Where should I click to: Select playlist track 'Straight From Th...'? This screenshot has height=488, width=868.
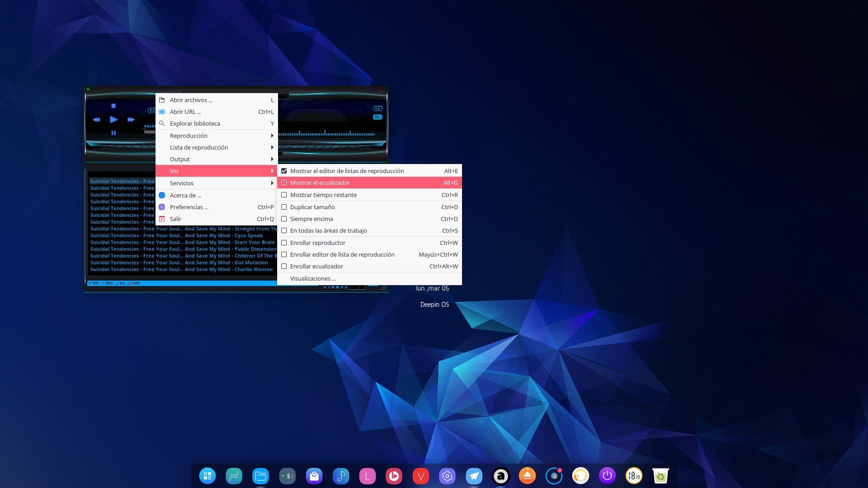(183, 229)
